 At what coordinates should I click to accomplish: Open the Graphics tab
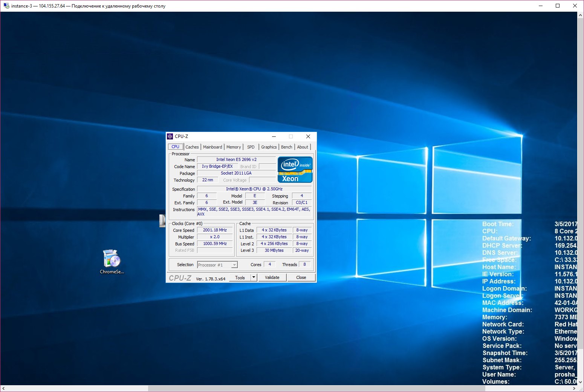(x=269, y=147)
